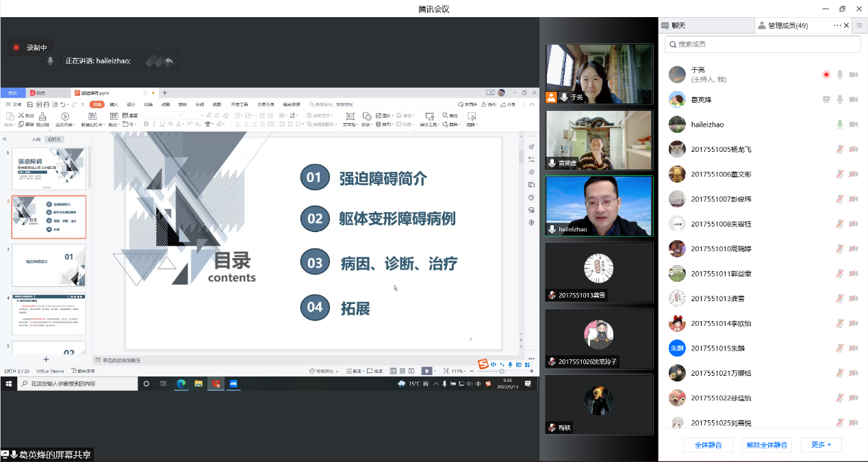Select the haileizhao video tile
This screenshot has height=462, width=868.
(x=598, y=206)
